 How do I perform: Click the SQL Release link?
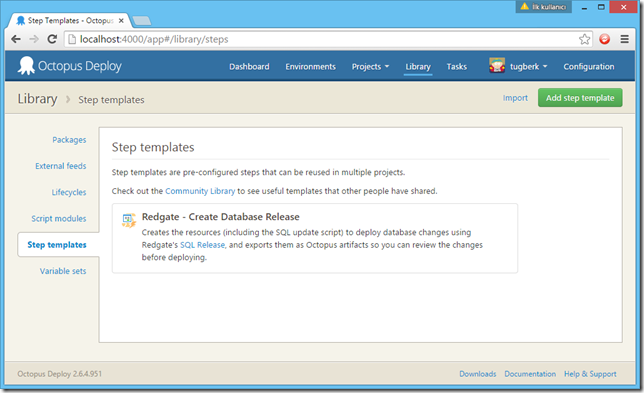point(202,245)
